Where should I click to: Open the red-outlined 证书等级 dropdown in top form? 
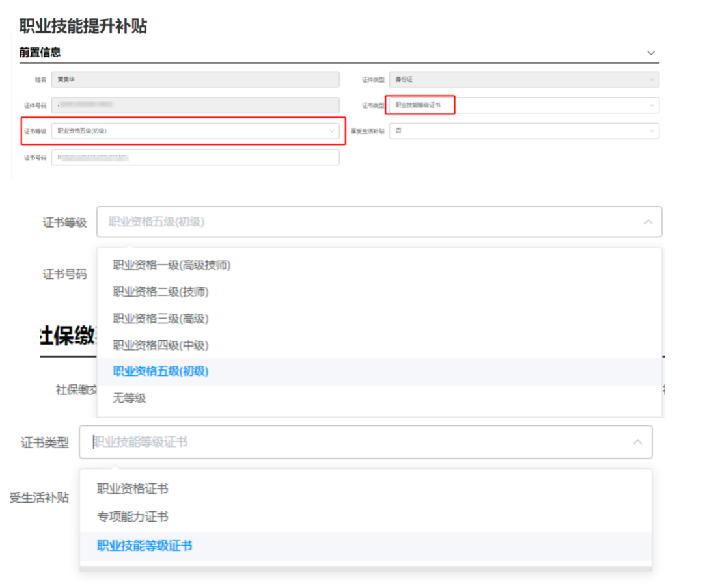click(x=195, y=131)
